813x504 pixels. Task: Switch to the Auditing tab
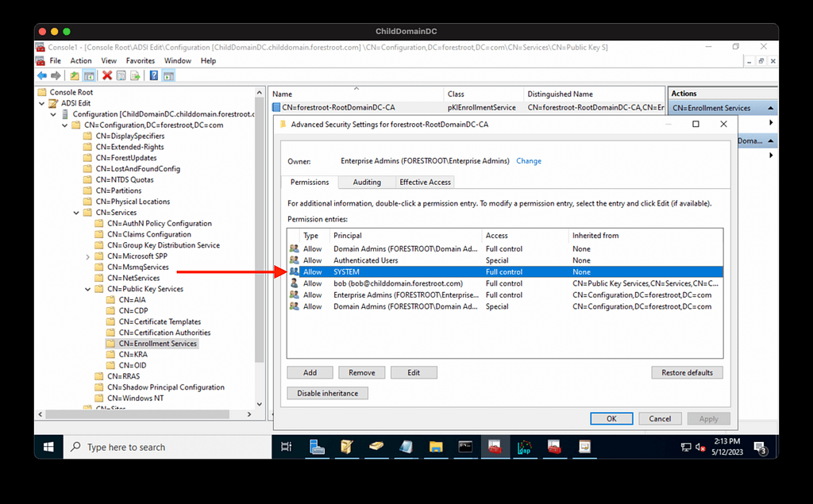(367, 182)
